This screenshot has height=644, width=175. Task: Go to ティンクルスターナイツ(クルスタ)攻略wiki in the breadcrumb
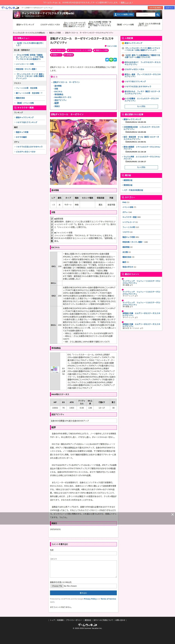tap(29, 33)
